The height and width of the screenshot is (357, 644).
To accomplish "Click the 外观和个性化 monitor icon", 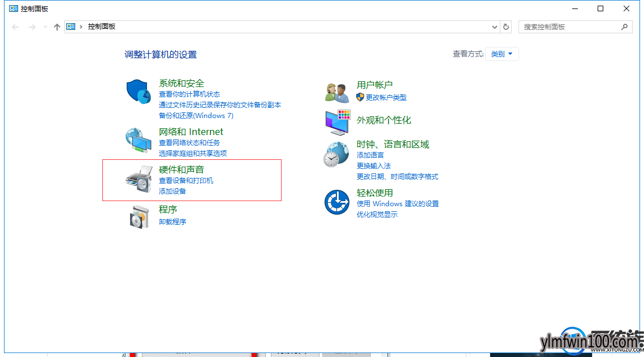I will point(338,122).
